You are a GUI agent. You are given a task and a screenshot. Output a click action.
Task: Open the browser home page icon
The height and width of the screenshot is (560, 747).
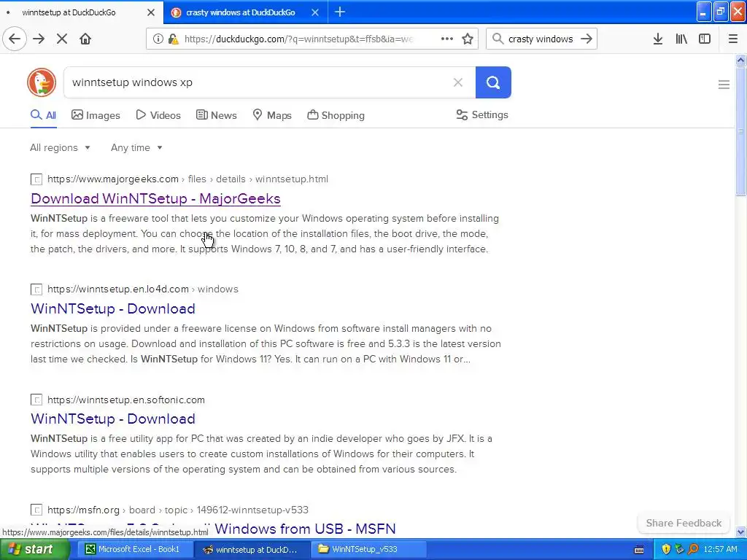click(85, 39)
